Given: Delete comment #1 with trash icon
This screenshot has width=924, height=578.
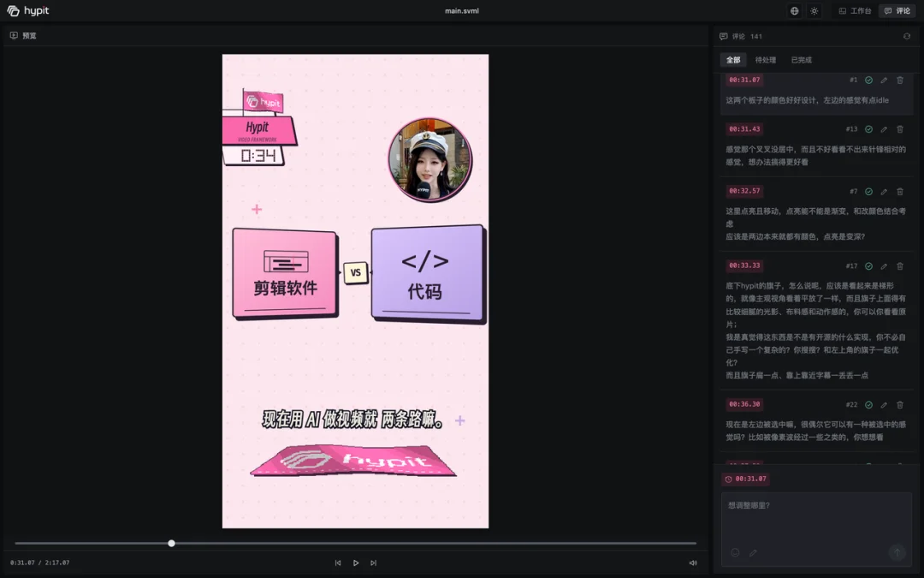Looking at the screenshot, I should click(900, 80).
